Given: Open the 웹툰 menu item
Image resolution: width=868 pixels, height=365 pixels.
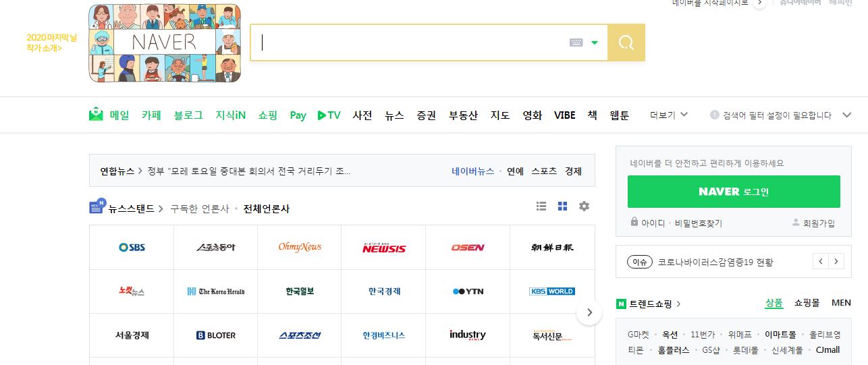Looking at the screenshot, I should coord(620,115).
